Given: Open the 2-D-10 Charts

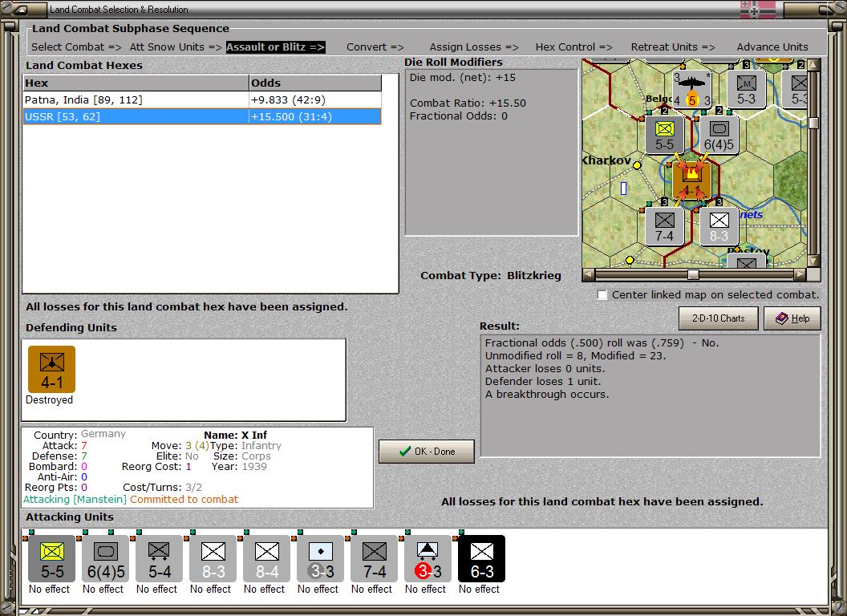Looking at the screenshot, I should pyautogui.click(x=719, y=318).
